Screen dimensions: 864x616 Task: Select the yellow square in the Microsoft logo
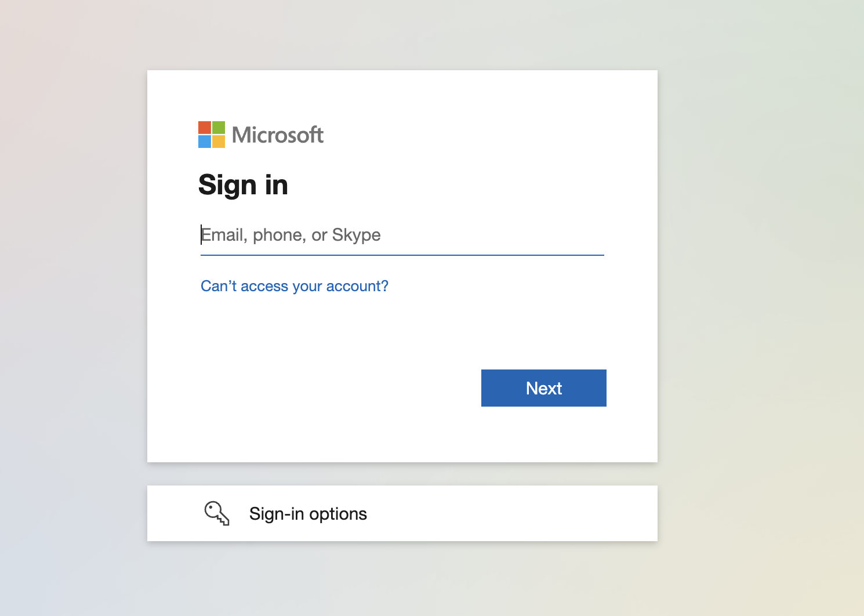[220, 142]
